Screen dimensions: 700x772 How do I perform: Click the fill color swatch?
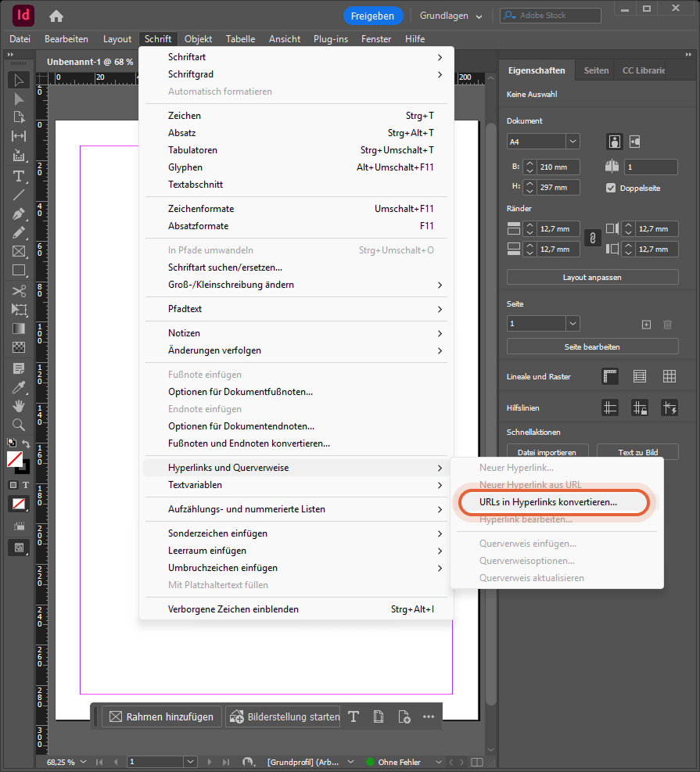(15, 459)
